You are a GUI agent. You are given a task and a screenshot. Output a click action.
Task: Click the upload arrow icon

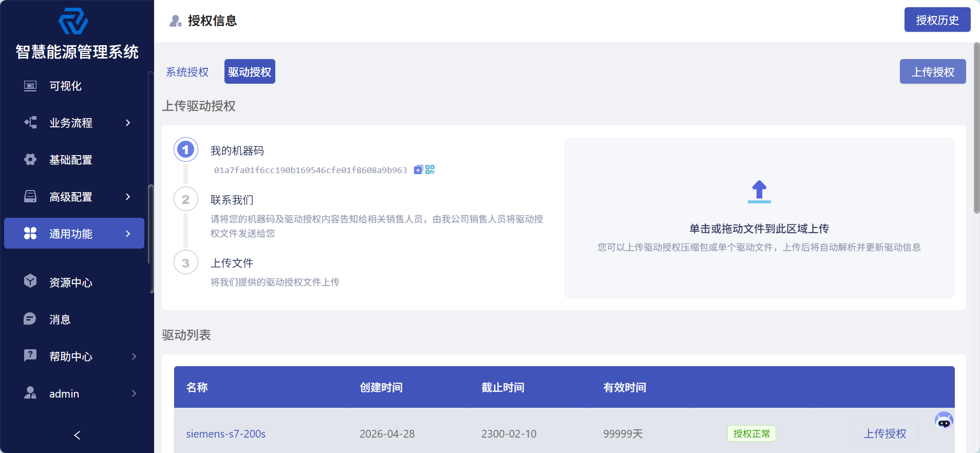pyautogui.click(x=759, y=192)
